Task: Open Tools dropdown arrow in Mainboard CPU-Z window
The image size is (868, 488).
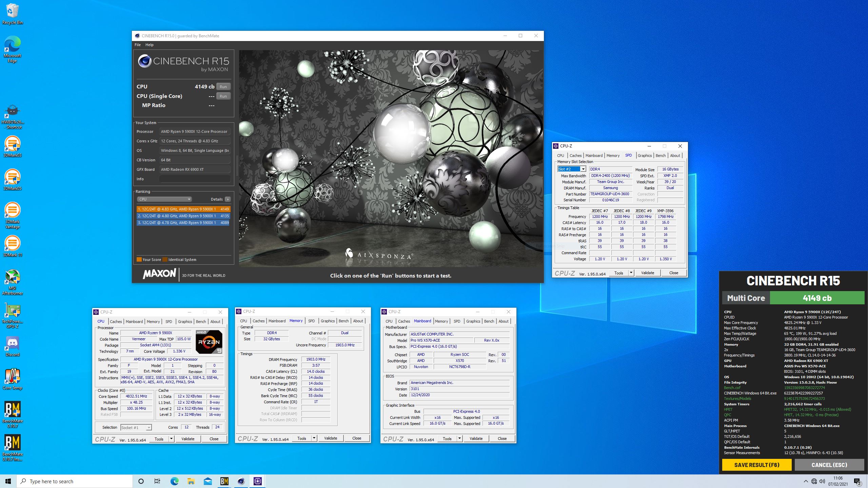Action: click(x=459, y=439)
